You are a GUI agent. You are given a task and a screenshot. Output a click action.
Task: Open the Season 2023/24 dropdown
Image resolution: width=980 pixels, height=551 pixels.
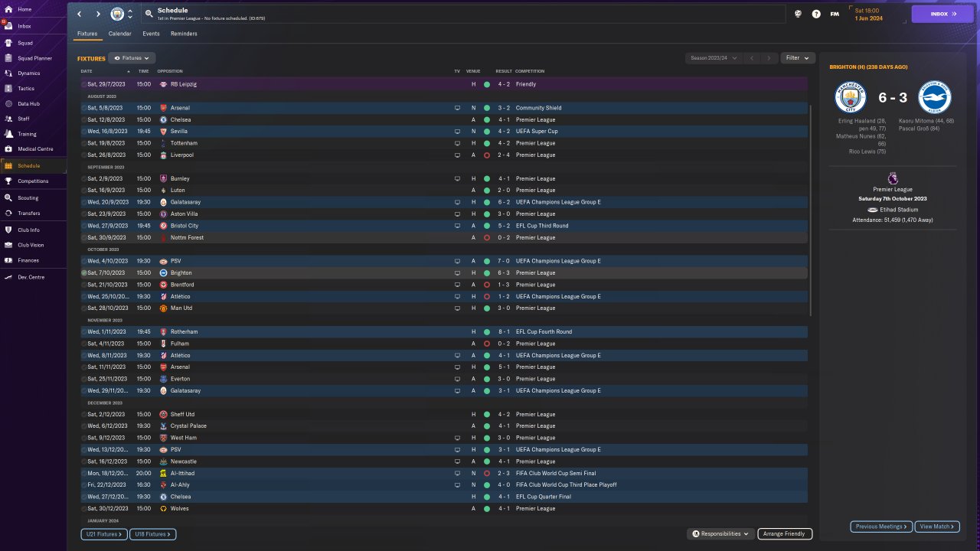click(714, 58)
